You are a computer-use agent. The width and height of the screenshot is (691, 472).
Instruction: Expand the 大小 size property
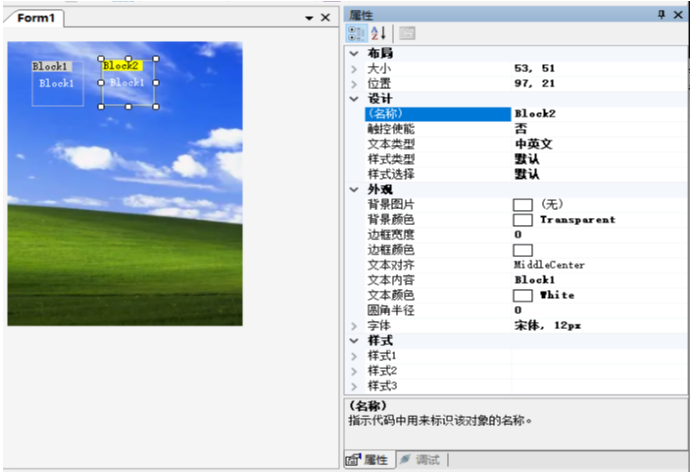point(354,68)
